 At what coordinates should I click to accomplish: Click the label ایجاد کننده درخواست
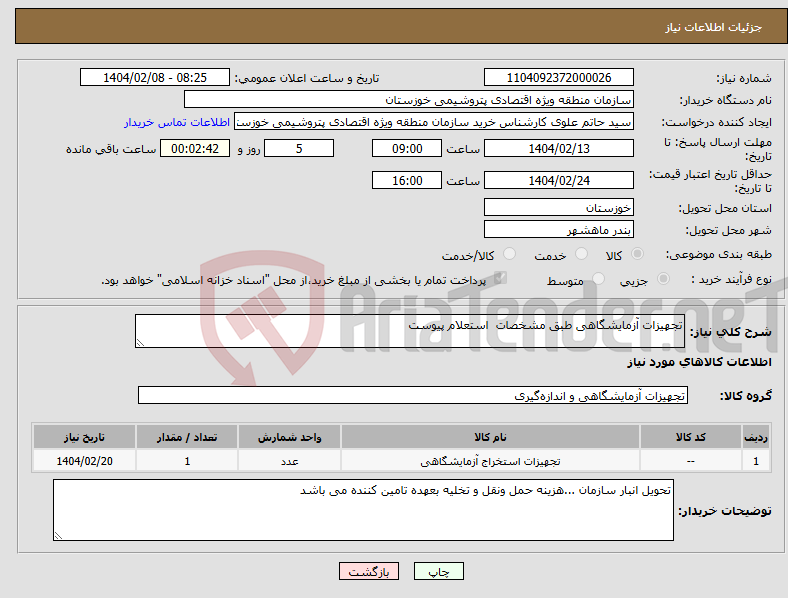(717, 122)
